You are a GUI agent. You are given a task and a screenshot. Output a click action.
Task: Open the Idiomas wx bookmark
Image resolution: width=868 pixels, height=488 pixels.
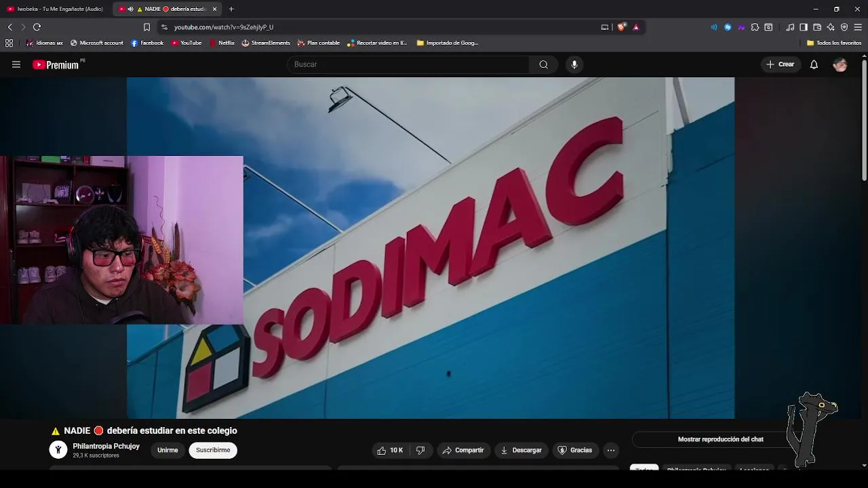[45, 43]
